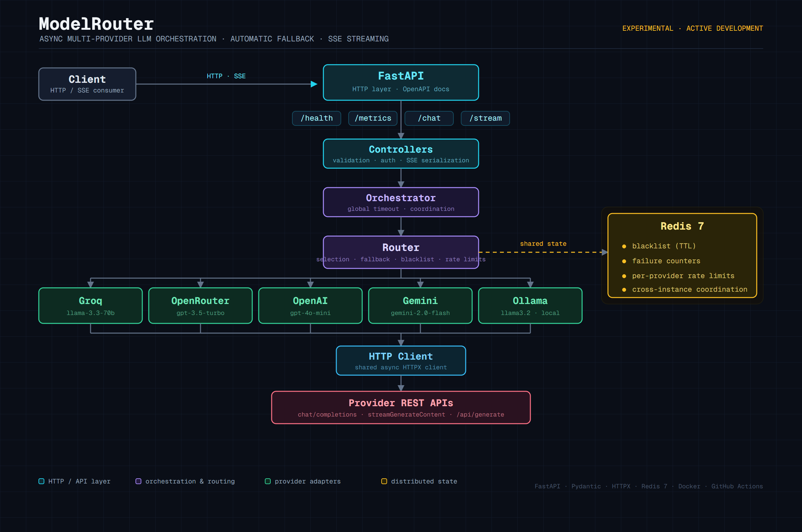Click the 'distributed state' legend swatch

click(x=384, y=481)
